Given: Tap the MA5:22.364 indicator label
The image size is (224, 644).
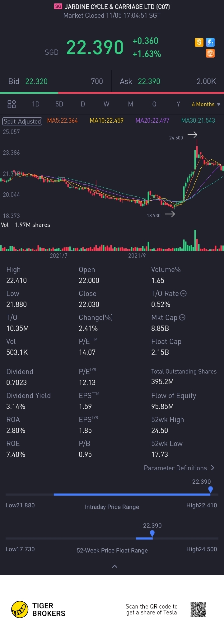Looking at the screenshot, I should (x=62, y=120).
